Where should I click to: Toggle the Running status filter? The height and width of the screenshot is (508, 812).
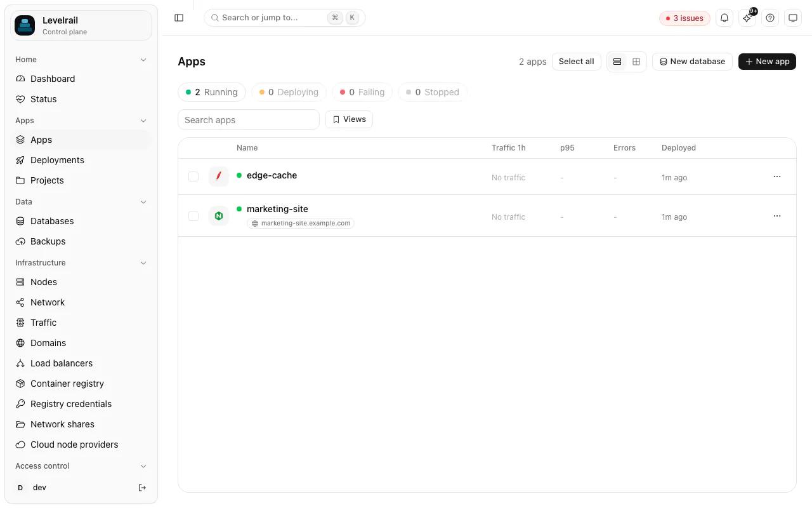point(212,92)
